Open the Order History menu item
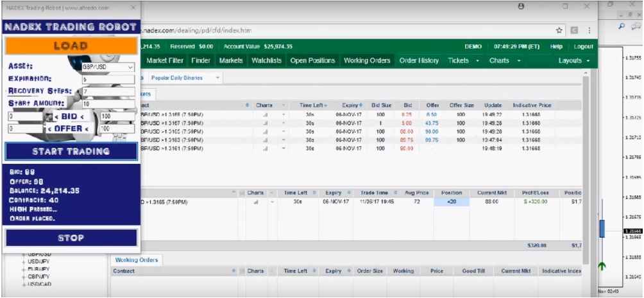The image size is (644, 298). point(418,60)
